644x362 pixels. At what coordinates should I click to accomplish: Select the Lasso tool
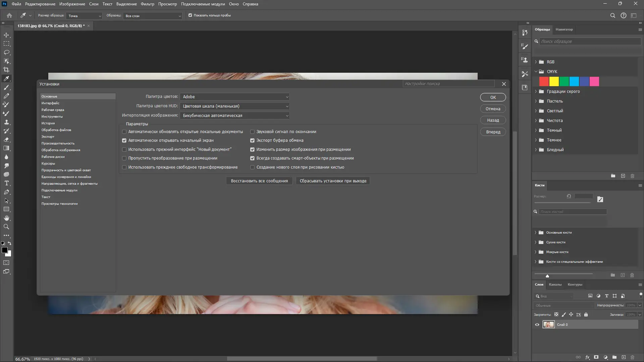click(6, 52)
